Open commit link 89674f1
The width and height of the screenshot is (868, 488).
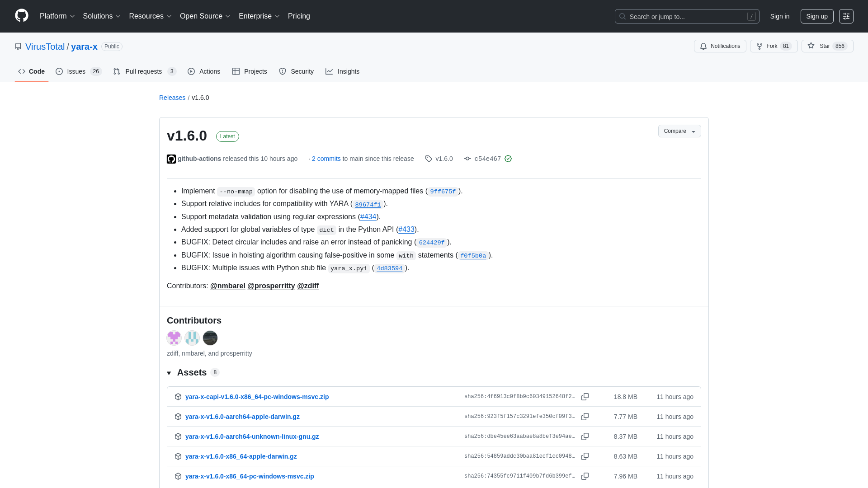[x=368, y=204]
